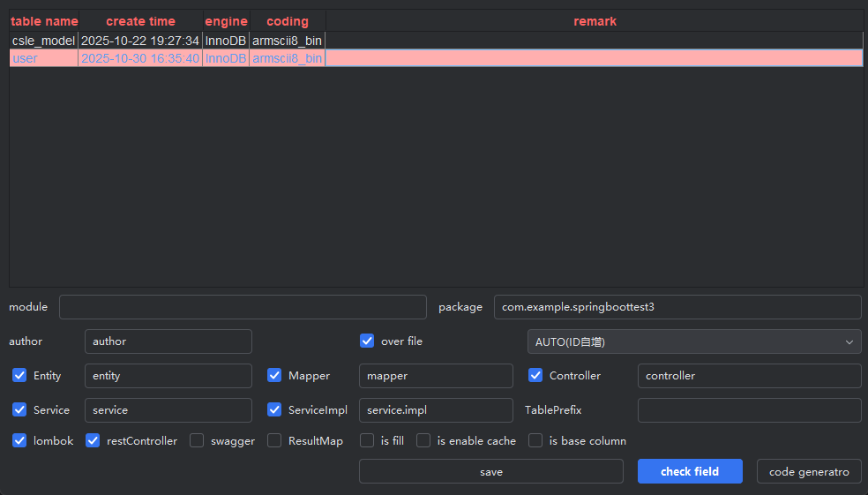Image resolution: width=868 pixels, height=495 pixels.
Task: Uncheck the Mapper checkbox
Action: (274, 376)
